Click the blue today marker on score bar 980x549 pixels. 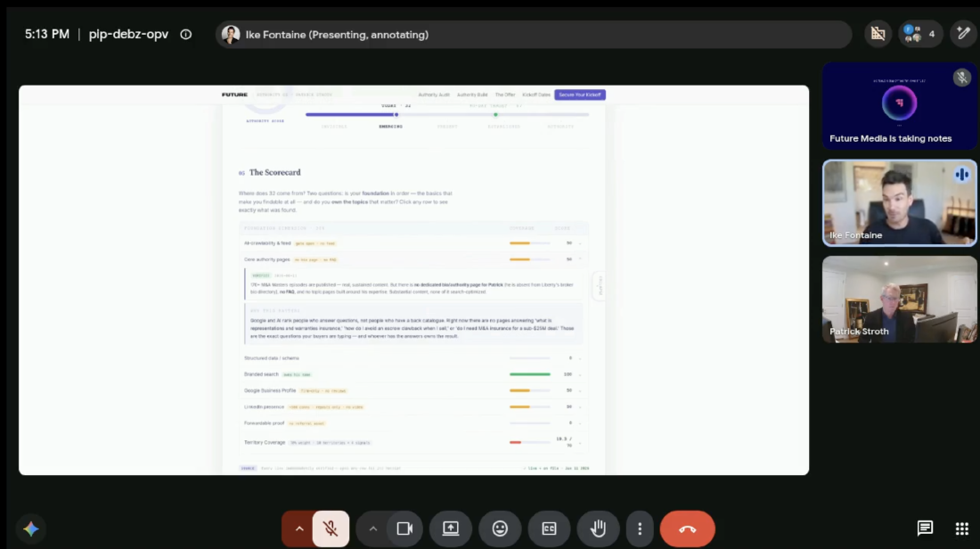click(x=396, y=114)
